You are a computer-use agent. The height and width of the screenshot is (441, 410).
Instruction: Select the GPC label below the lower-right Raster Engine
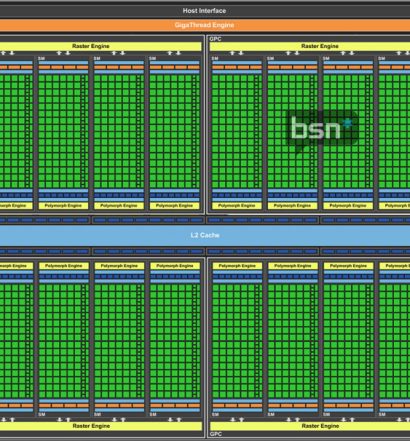click(x=216, y=434)
